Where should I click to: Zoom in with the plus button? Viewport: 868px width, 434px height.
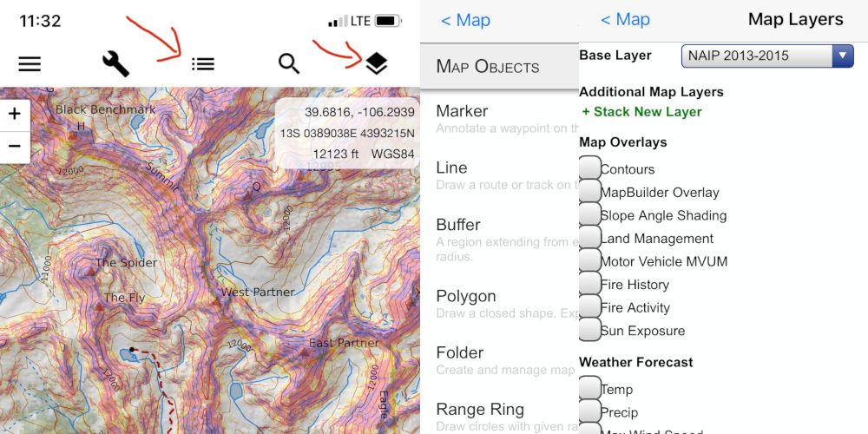tap(15, 115)
